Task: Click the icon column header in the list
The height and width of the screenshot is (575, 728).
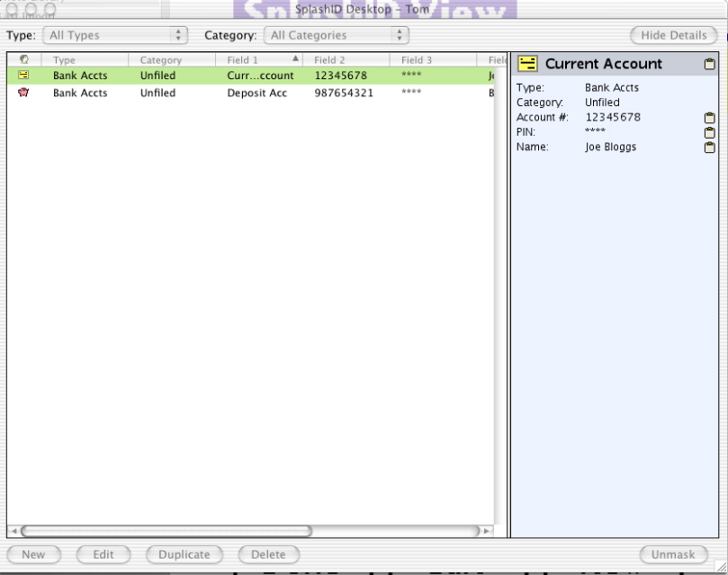Action: [x=24, y=60]
